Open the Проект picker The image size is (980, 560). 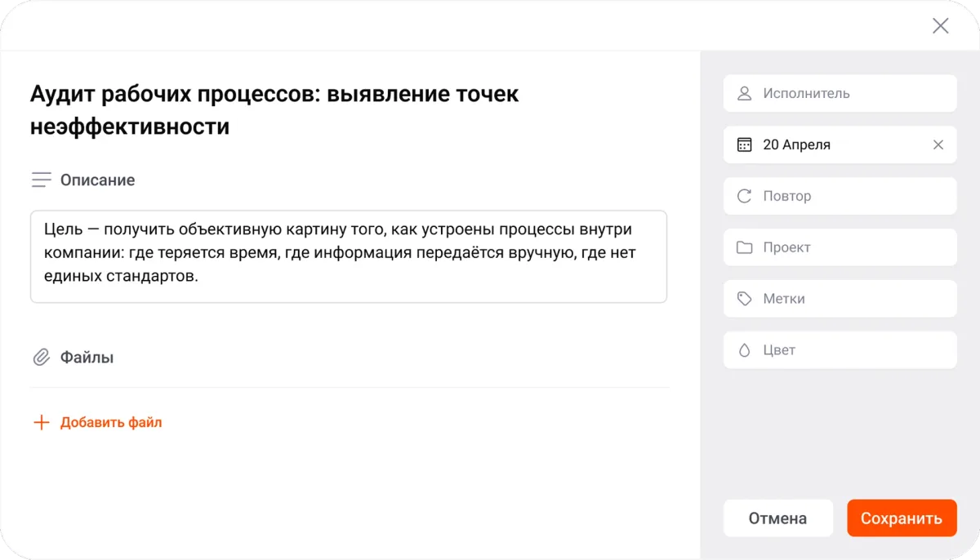point(840,247)
